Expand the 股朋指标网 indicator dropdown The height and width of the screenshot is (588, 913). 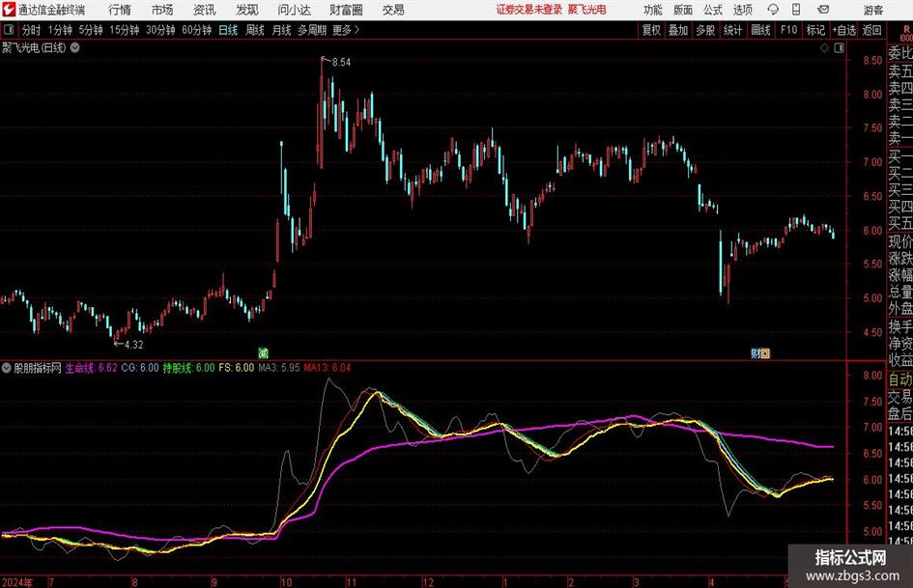tap(7, 368)
